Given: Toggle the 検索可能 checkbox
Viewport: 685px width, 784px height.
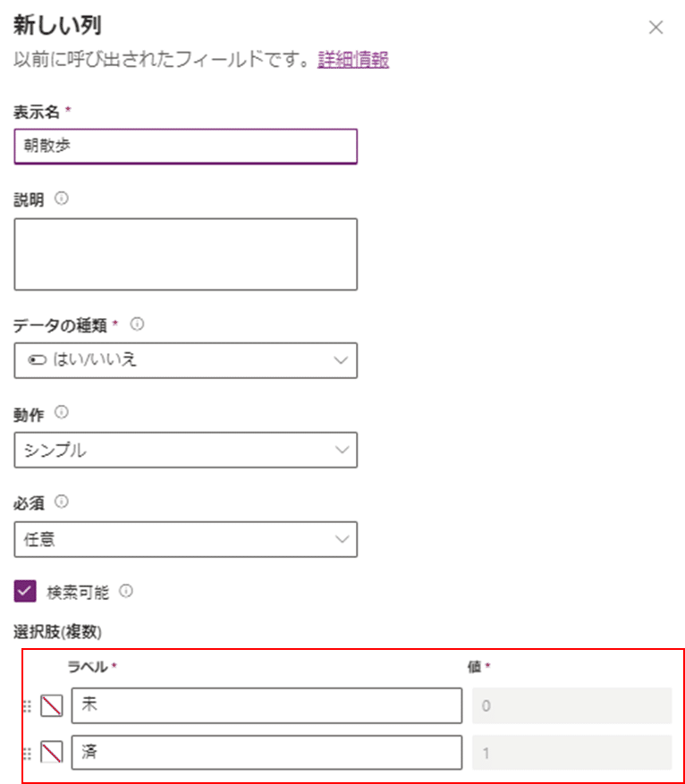Looking at the screenshot, I should 25,591.
